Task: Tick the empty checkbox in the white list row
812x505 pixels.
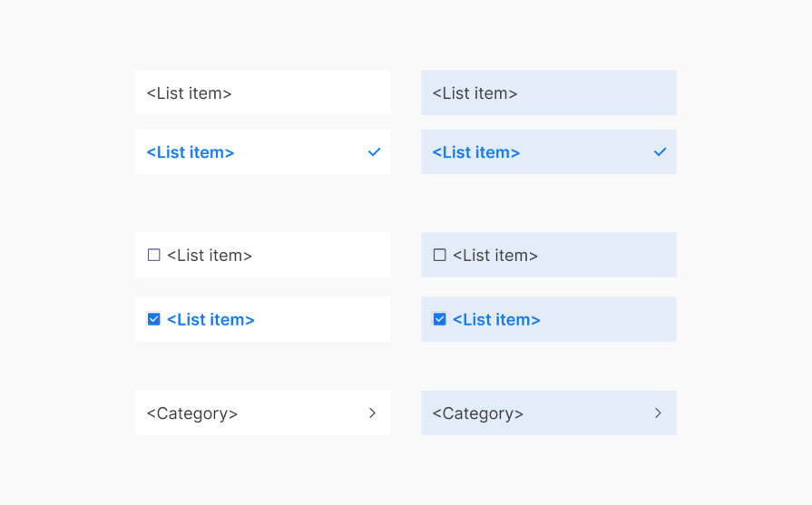Action: click(x=154, y=256)
